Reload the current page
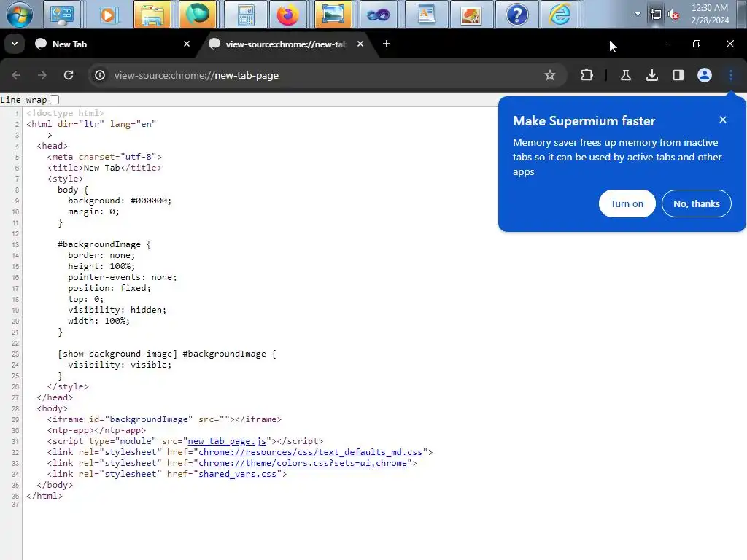 tap(69, 75)
